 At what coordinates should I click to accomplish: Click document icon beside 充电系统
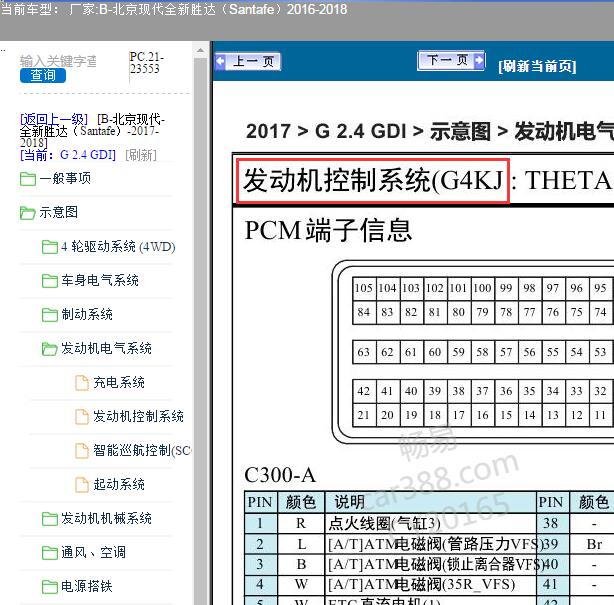point(82,383)
